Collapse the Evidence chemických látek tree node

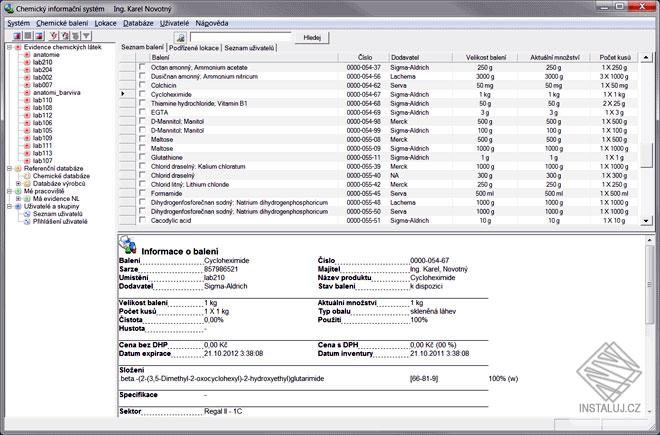coord(8,46)
